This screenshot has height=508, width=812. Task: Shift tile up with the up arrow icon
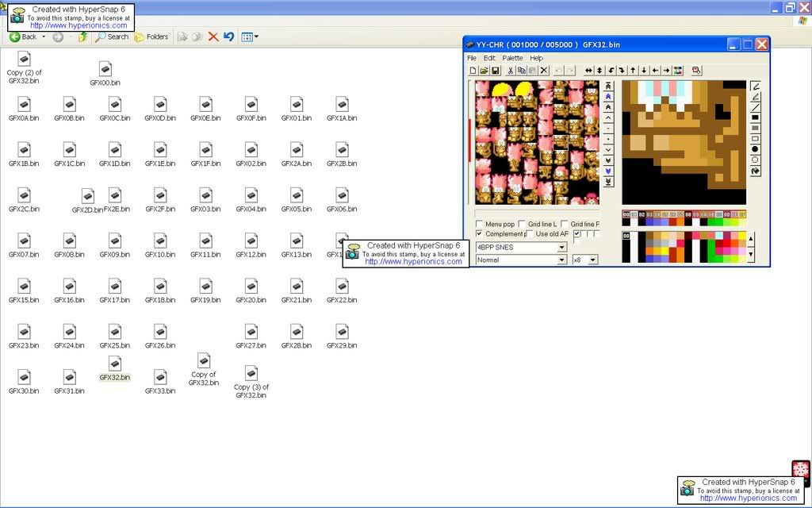[633, 71]
